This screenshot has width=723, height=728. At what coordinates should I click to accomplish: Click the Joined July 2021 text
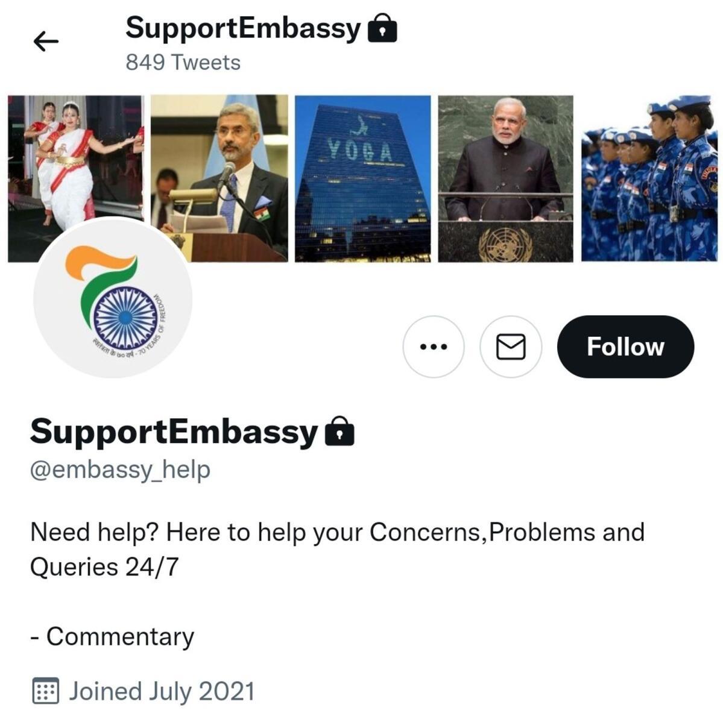(x=162, y=691)
